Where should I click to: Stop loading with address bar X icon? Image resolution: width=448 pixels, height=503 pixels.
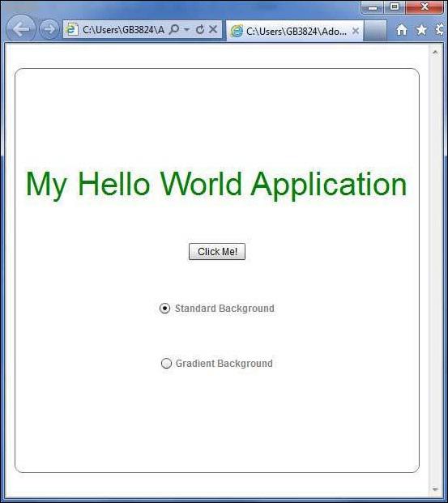click(x=213, y=29)
